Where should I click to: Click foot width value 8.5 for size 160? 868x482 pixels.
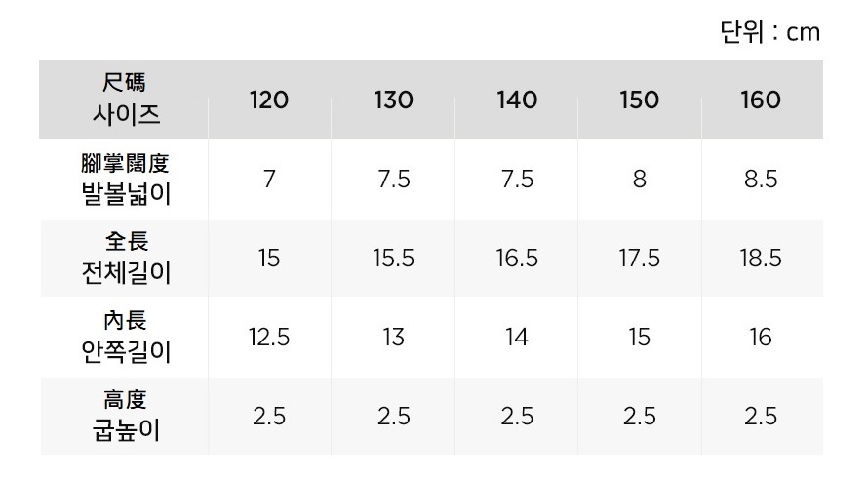[761, 181]
